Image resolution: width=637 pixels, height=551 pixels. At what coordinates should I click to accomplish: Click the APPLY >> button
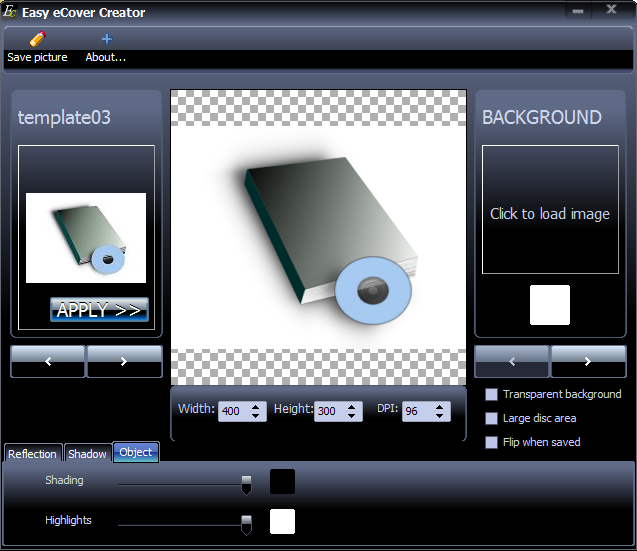(x=99, y=310)
